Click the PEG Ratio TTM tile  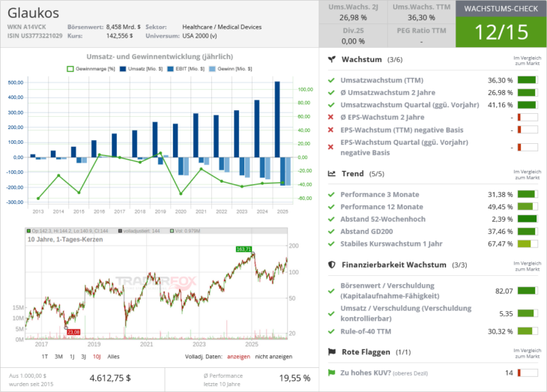coord(421,36)
